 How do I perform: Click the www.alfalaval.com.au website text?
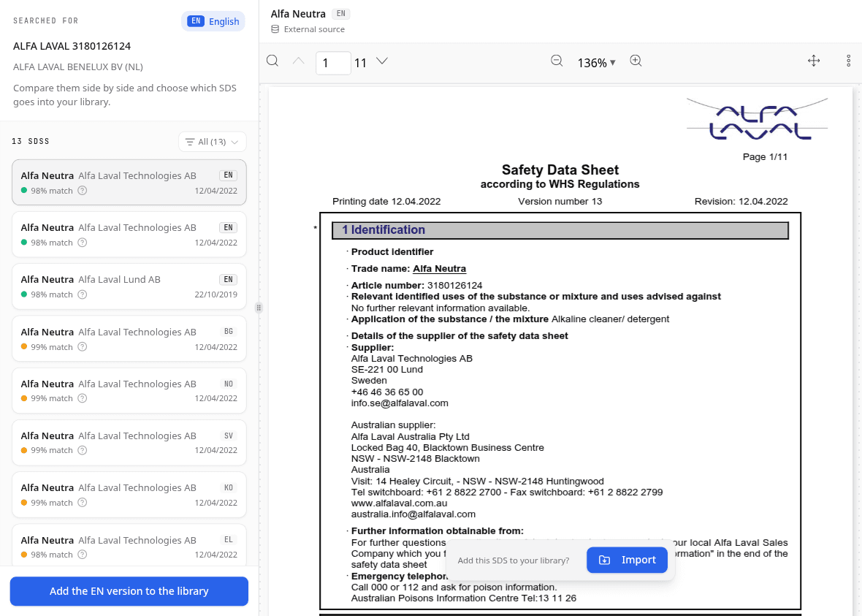399,503
